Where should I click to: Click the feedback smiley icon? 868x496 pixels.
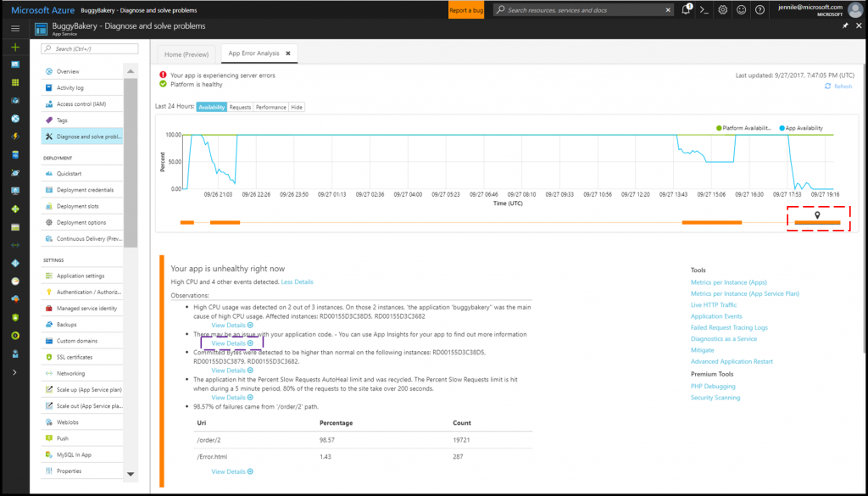[742, 10]
